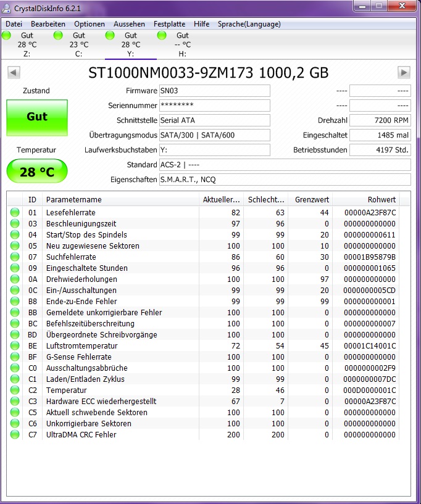Viewport: 421px width, 504px height.
Task: Click the Eingeschaltet value 1485 mal
Action: coord(380,135)
